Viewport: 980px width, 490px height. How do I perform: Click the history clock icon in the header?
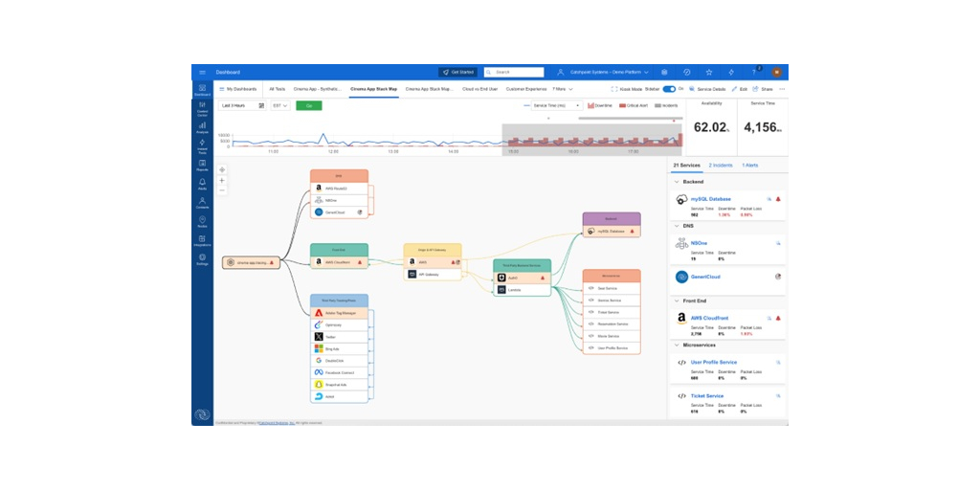coord(687,72)
